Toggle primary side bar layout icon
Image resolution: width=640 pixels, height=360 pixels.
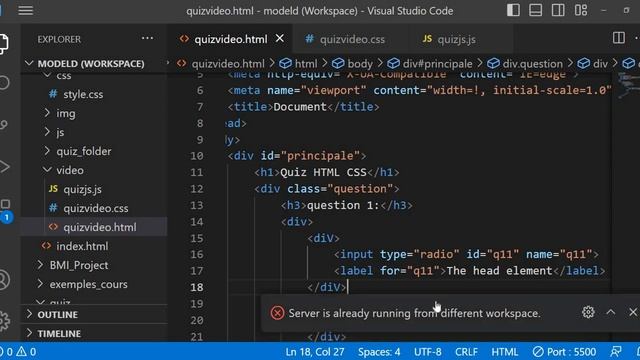pos(513,10)
